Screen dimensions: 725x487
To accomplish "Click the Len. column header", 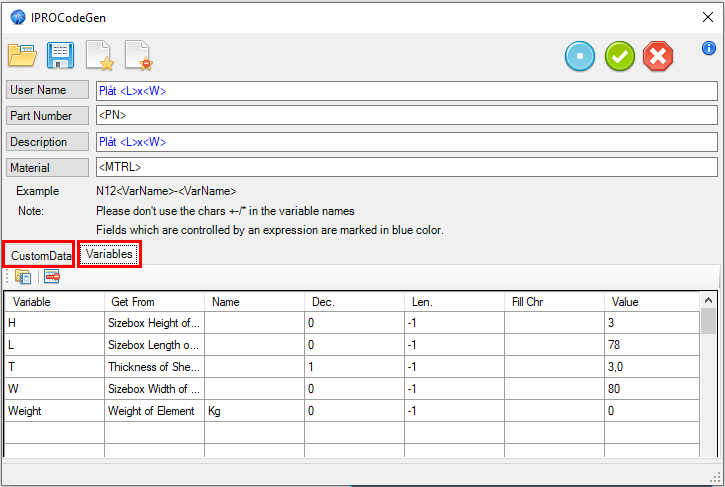I will (x=454, y=302).
